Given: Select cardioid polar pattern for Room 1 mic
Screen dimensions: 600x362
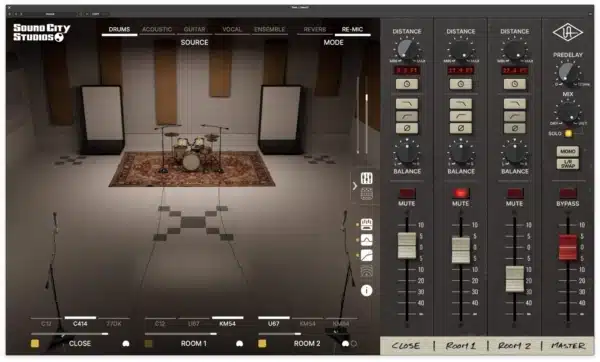Looking at the screenshot, I should [240, 344].
